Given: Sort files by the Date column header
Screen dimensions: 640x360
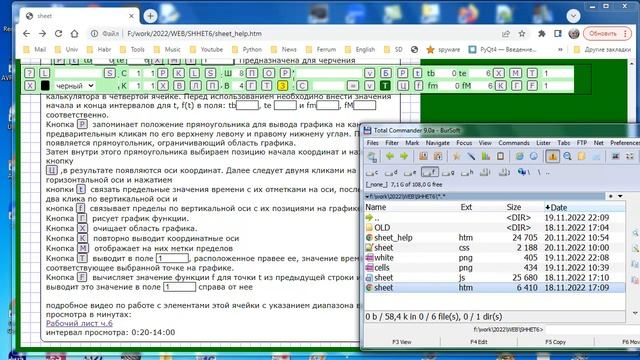Looking at the screenshot, I should 584,207.
